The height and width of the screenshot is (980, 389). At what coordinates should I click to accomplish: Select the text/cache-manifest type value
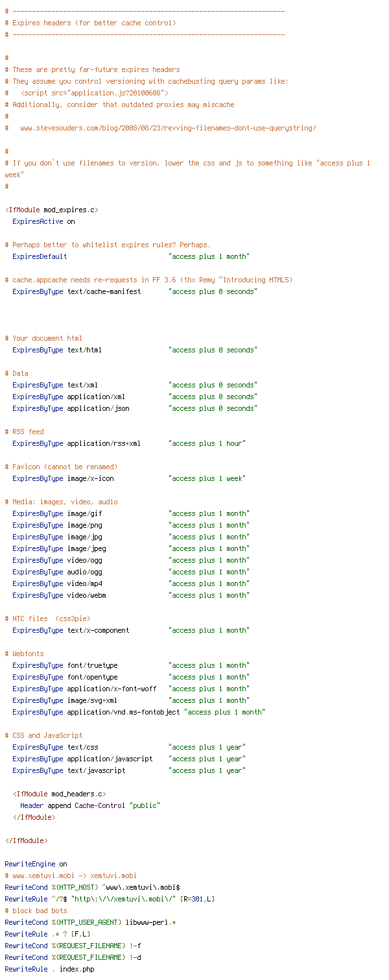click(104, 291)
